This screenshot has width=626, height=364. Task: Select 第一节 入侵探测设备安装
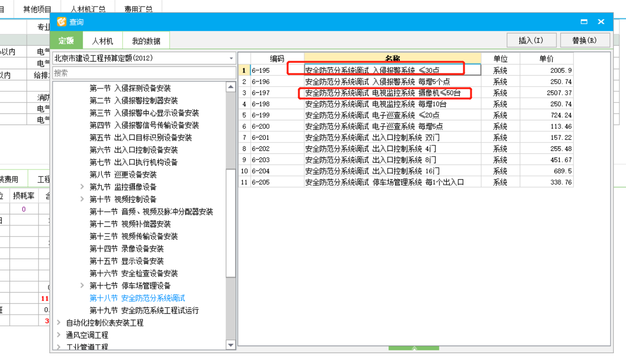tap(130, 88)
